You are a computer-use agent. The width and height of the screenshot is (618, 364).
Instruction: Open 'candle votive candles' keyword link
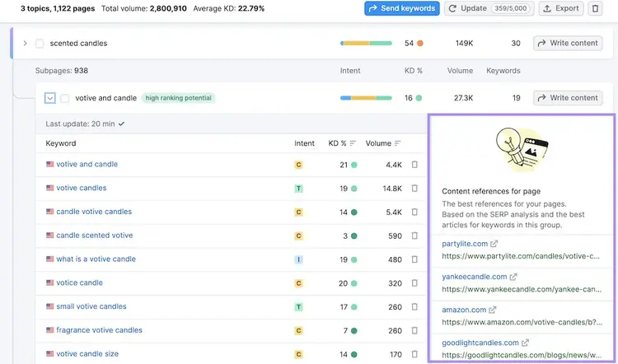[94, 212]
